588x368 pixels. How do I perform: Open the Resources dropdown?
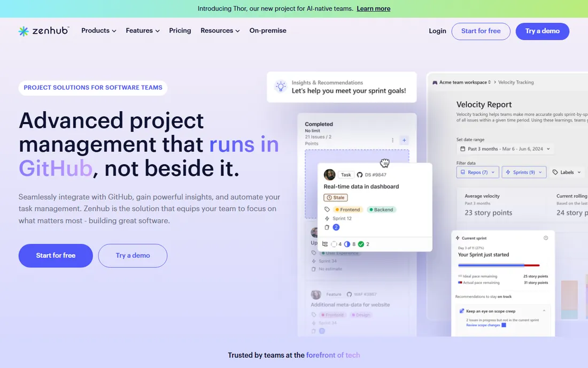click(x=220, y=31)
